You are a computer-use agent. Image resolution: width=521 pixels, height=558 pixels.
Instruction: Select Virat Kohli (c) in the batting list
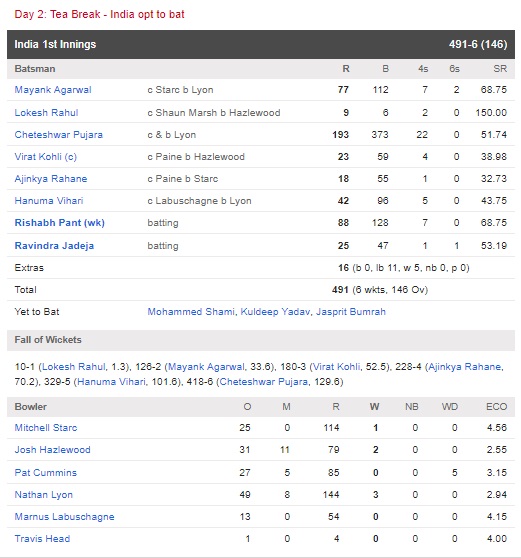[x=46, y=157]
